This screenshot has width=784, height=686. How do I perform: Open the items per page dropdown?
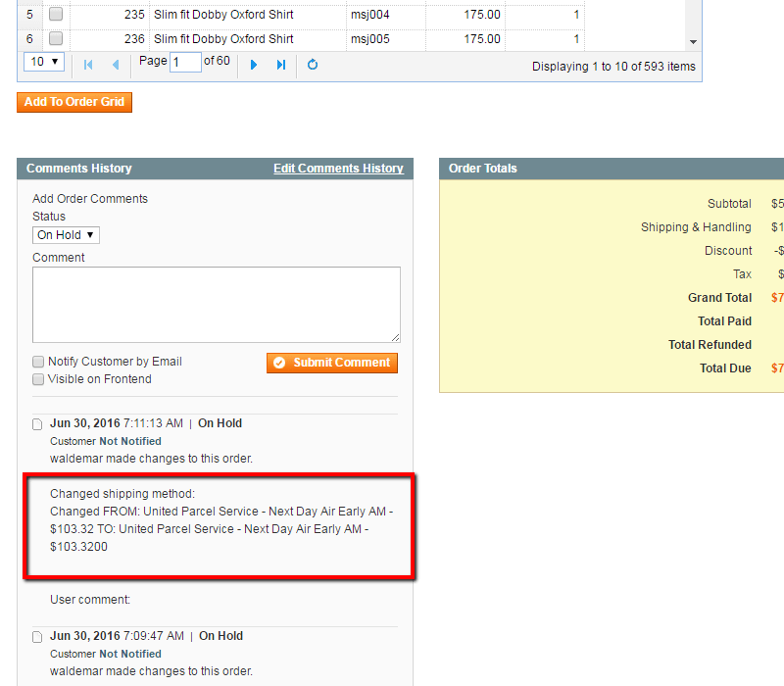43,62
